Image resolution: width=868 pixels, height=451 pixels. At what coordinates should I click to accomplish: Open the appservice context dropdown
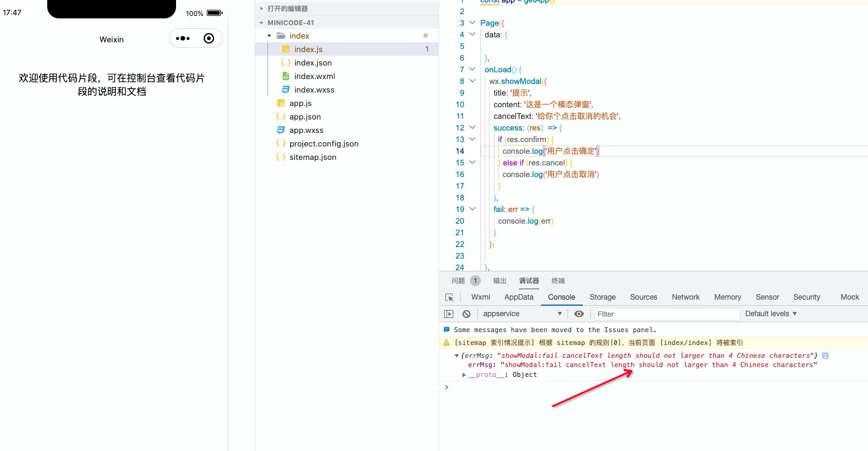(523, 314)
